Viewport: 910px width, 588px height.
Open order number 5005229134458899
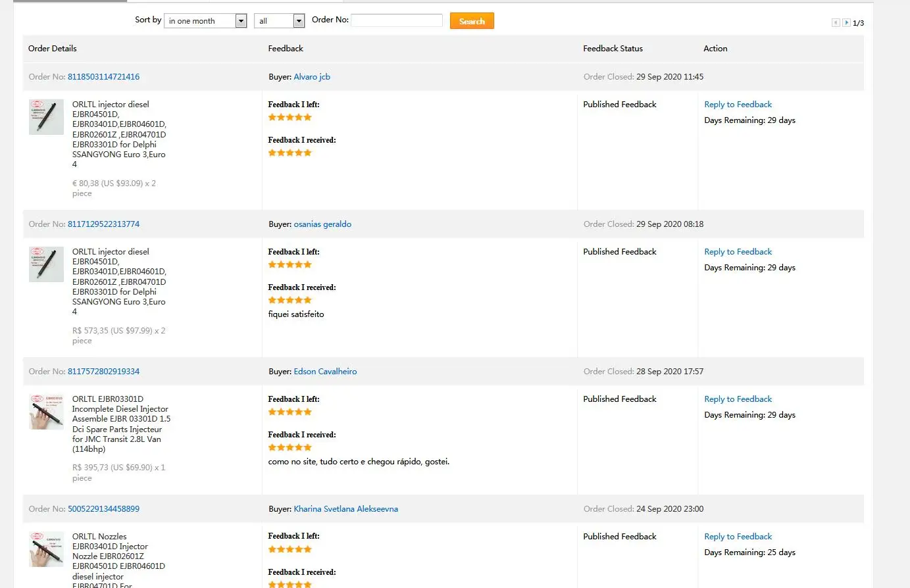click(x=103, y=509)
